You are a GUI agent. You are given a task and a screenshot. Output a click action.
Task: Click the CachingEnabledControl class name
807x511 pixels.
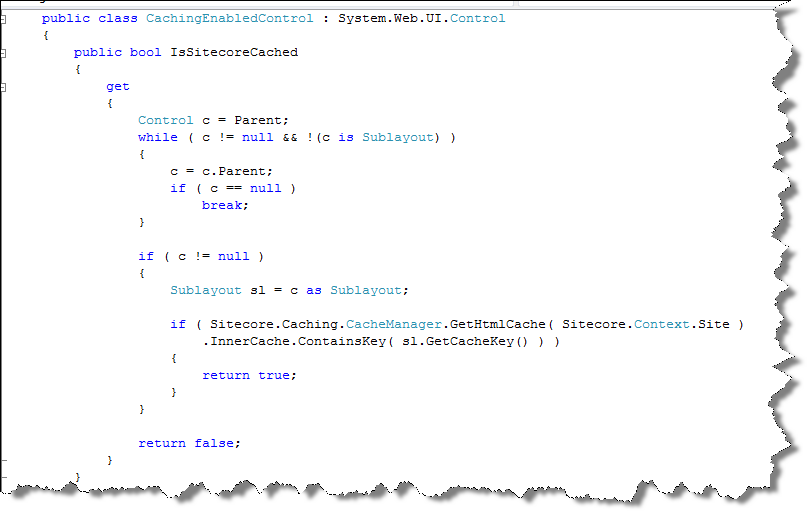(x=230, y=19)
